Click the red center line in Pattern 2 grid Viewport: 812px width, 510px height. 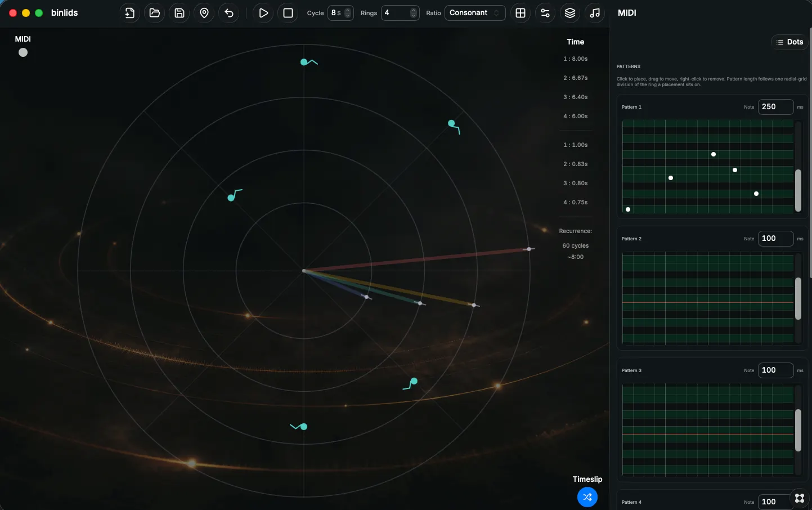point(708,303)
